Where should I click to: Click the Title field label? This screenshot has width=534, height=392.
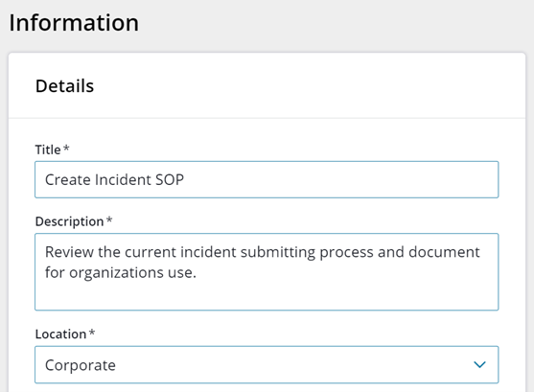click(x=48, y=150)
